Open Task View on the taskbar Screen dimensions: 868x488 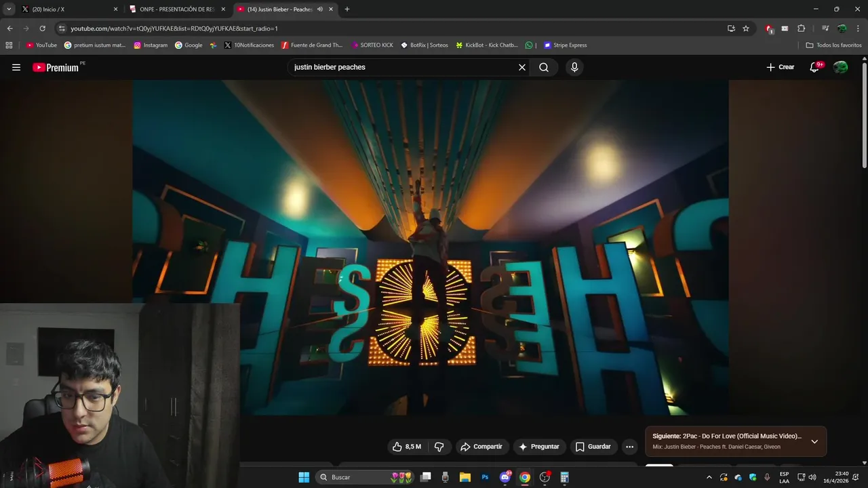coord(426,477)
